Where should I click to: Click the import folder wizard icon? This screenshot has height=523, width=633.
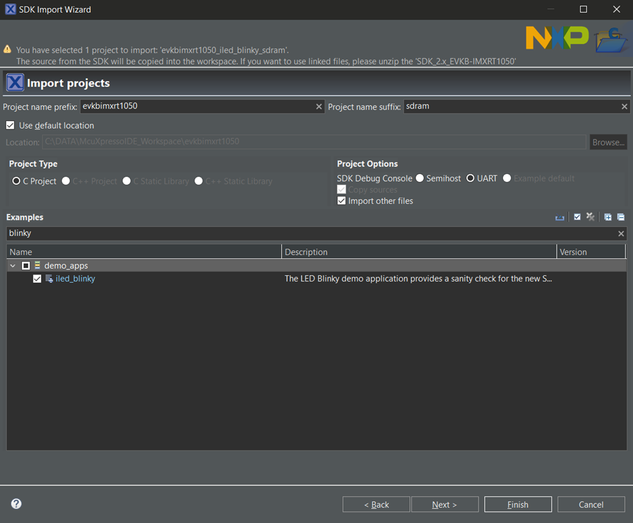[x=611, y=40]
